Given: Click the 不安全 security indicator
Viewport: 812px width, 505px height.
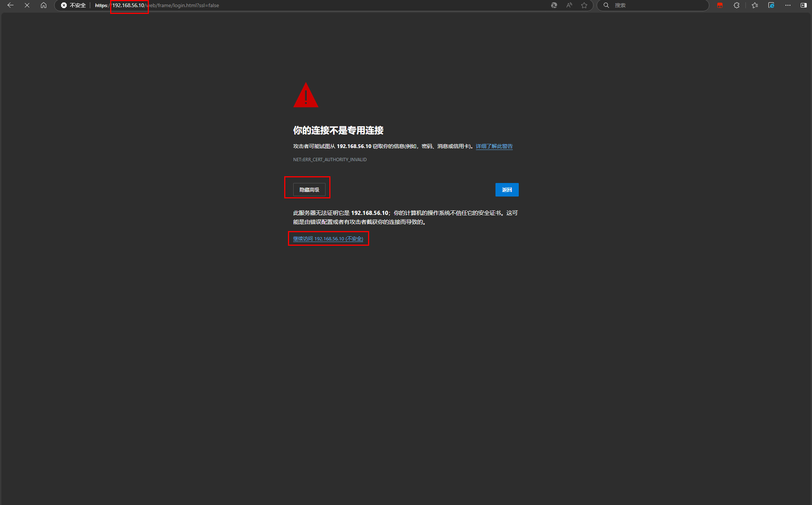Looking at the screenshot, I should (74, 5).
